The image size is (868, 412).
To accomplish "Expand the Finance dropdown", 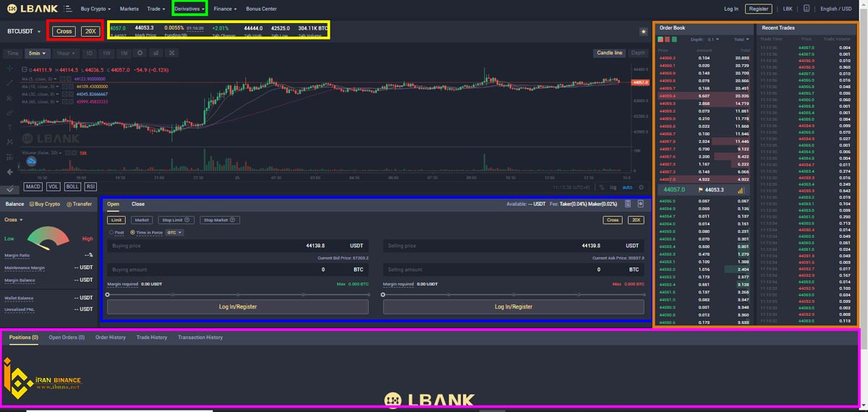I will point(225,9).
